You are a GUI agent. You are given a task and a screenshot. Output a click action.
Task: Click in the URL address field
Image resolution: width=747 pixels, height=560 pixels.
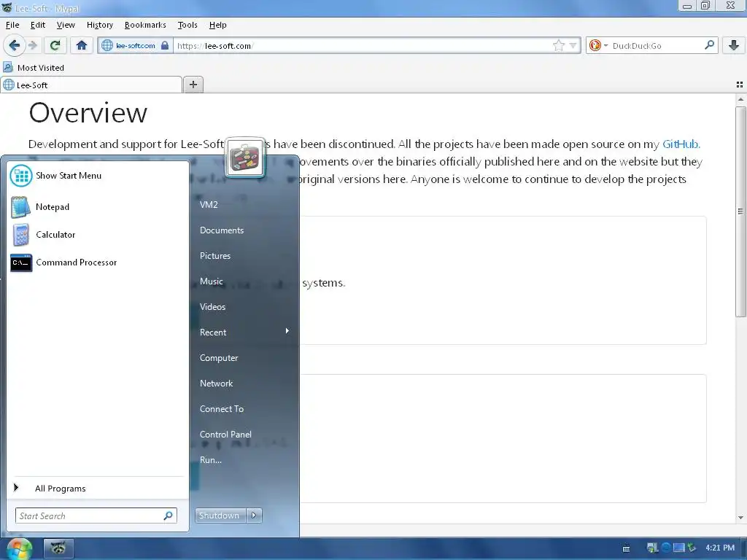362,46
